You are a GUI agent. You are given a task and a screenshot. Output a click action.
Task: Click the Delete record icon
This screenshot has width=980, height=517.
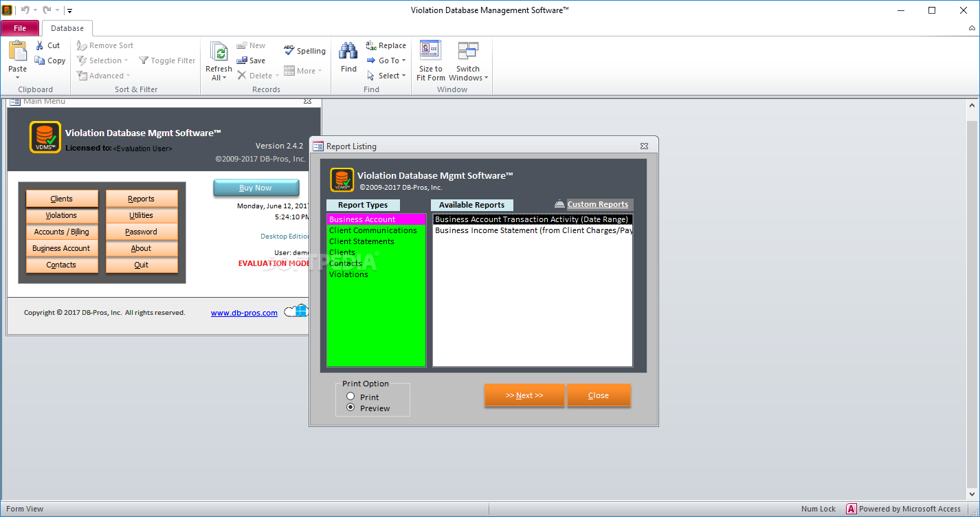(x=242, y=76)
